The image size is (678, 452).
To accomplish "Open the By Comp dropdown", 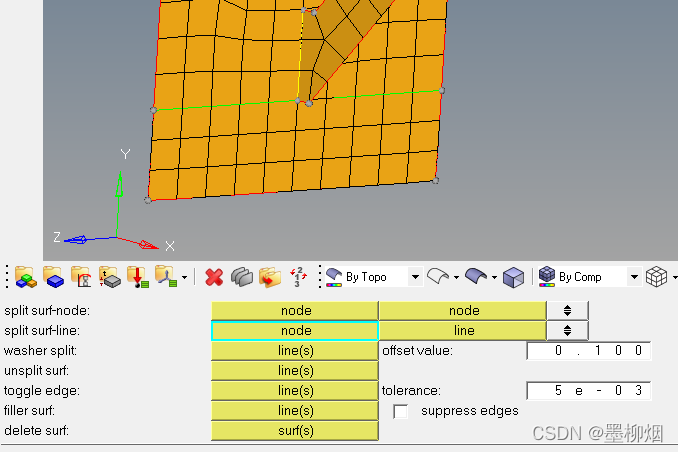I will pos(633,277).
